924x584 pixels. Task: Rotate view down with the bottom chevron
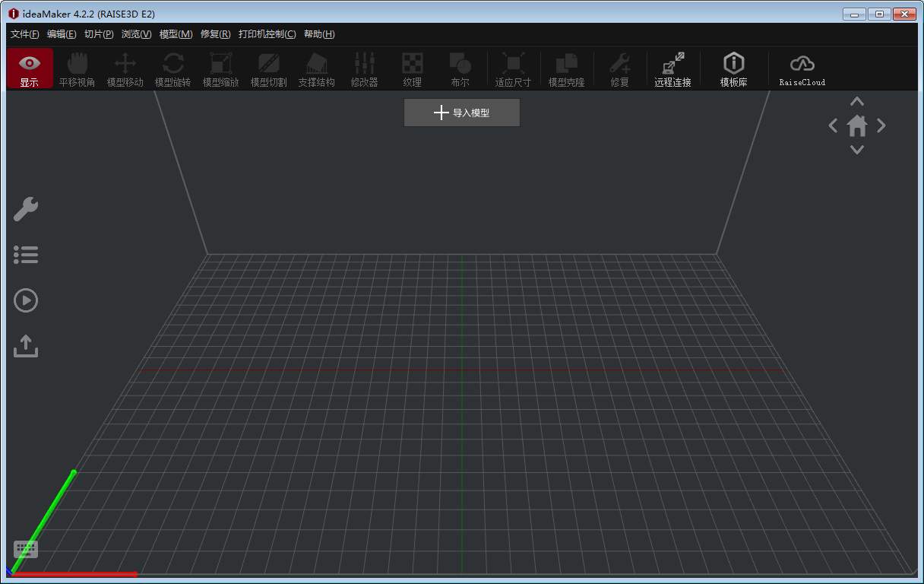[857, 150]
